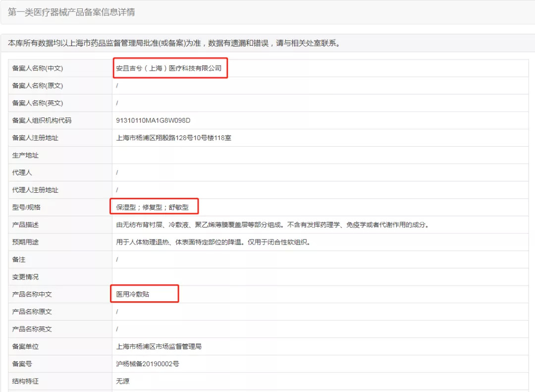
Task: Select the product name 医用冷敷贴
Action: click(133, 294)
